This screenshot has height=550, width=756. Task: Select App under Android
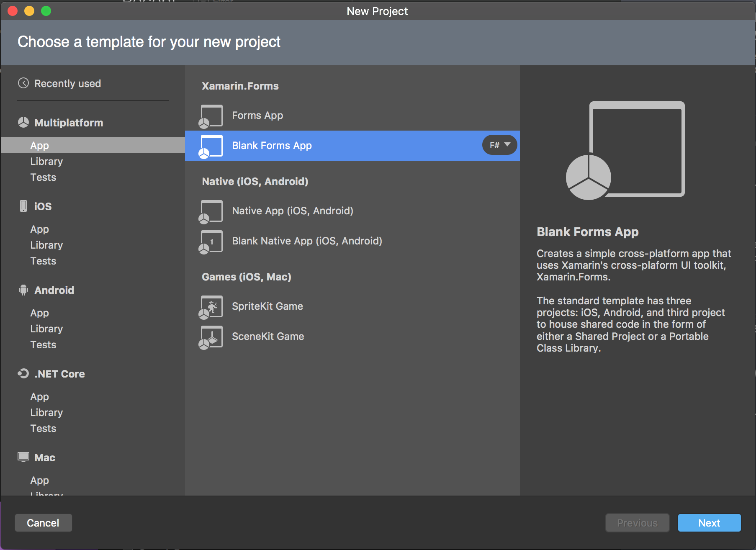click(40, 313)
